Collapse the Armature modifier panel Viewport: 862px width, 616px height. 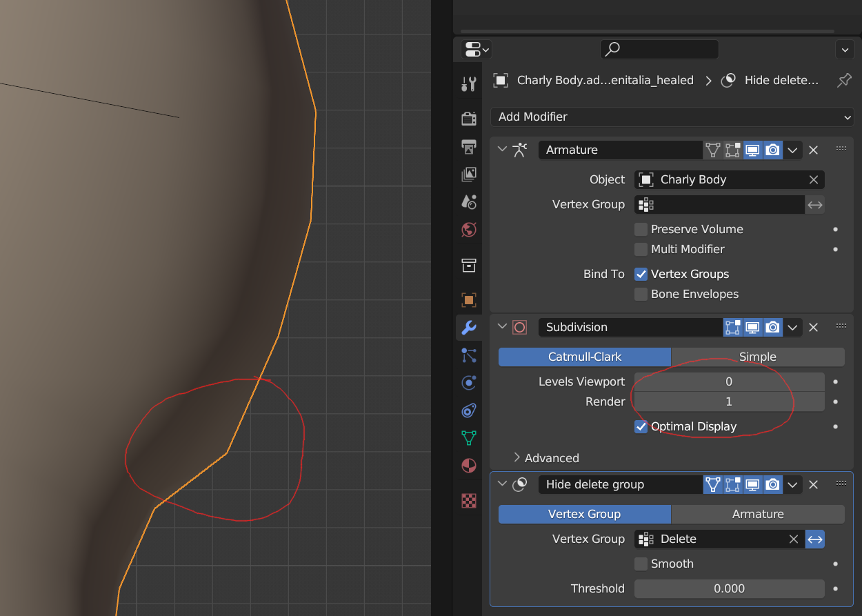pyautogui.click(x=502, y=150)
